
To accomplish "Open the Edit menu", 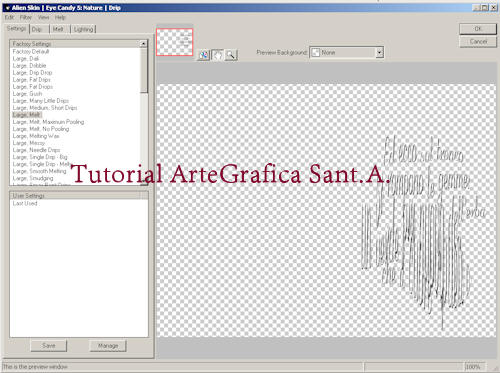I will 10,17.
